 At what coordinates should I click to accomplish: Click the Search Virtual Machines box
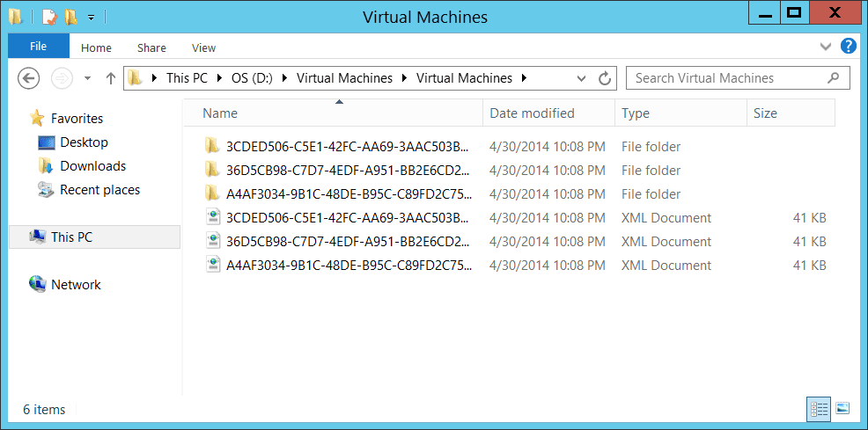729,78
